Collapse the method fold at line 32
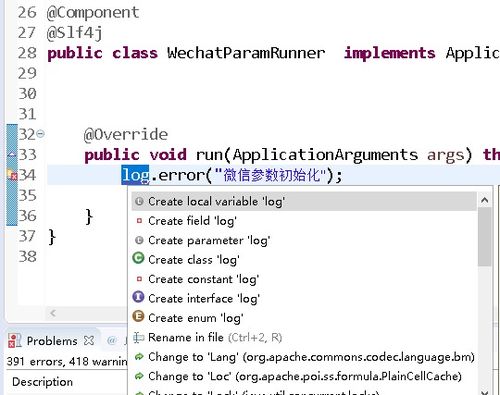The image size is (500, 395). (x=41, y=134)
